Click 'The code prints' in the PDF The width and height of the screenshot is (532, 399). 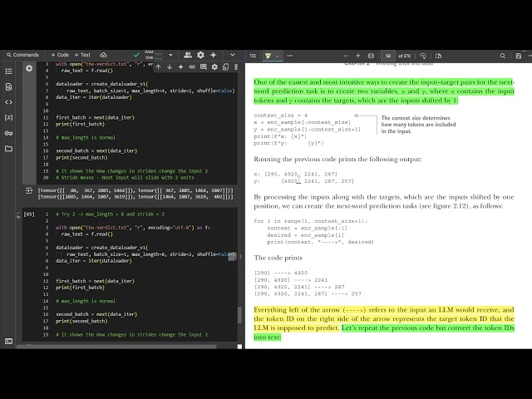click(x=278, y=258)
